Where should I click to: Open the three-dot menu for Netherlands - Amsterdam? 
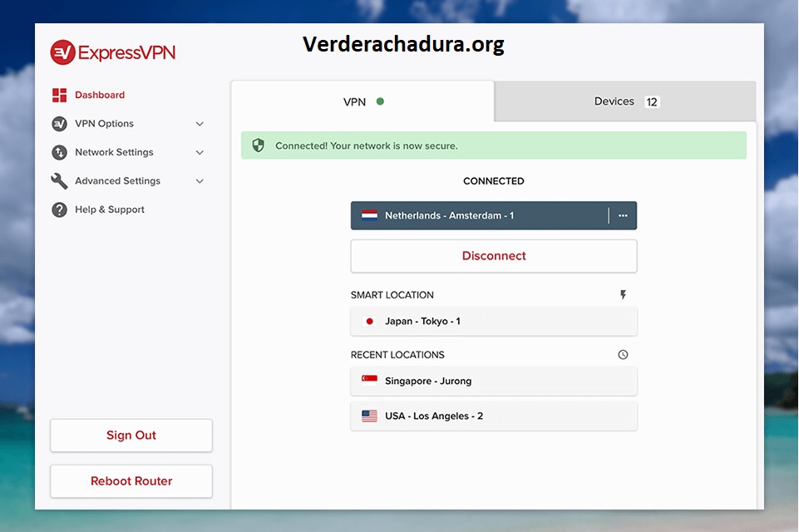(x=623, y=215)
